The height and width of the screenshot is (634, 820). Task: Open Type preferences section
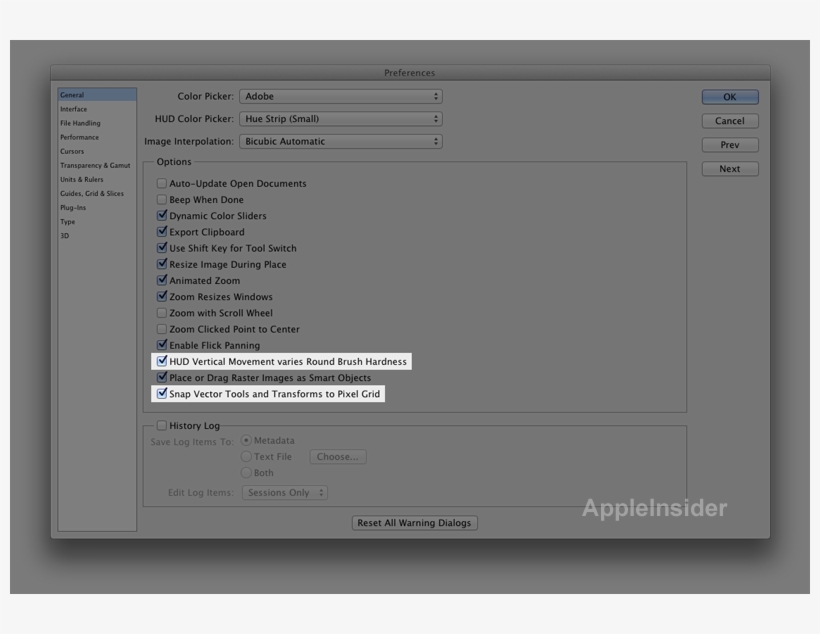point(97,222)
